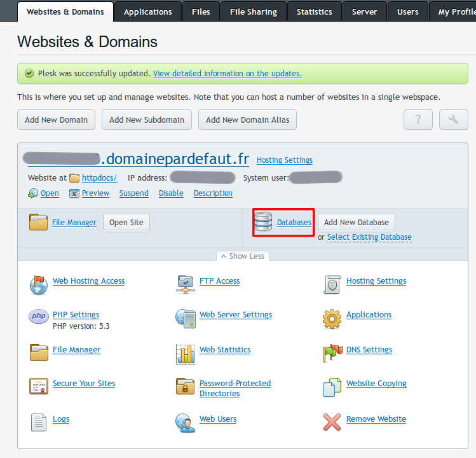
Task: Click the Open site globe arrow icon
Action: tap(33, 193)
